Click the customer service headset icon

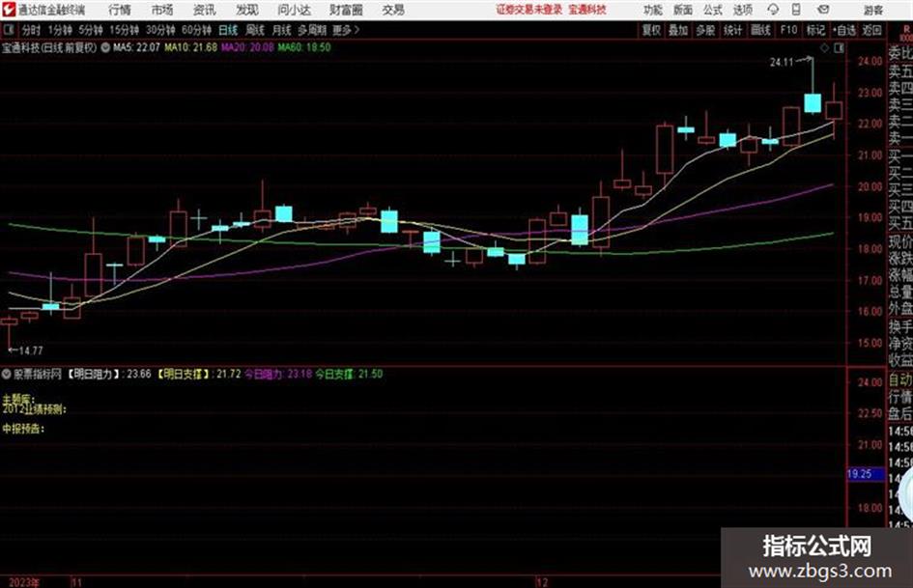773,10
